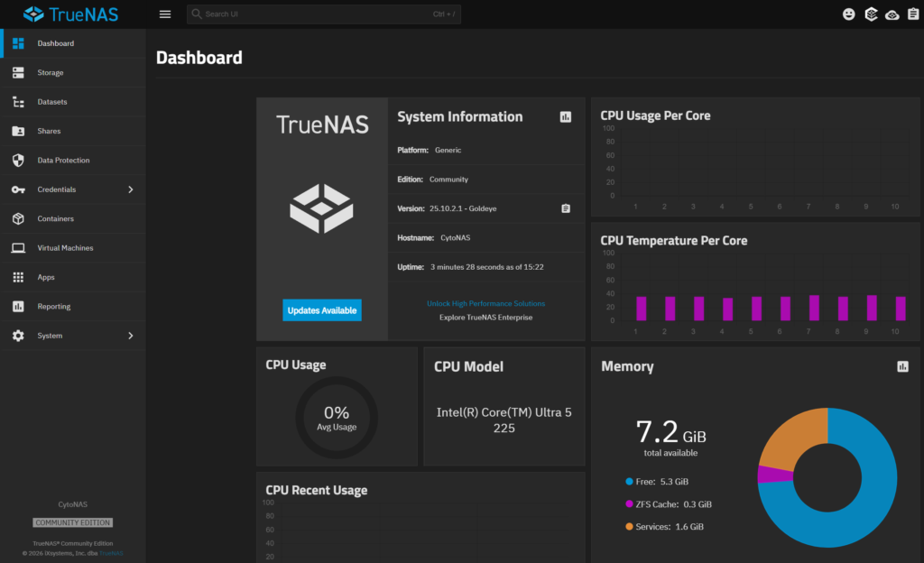Click the Containers menu label
924x563 pixels.
point(55,218)
